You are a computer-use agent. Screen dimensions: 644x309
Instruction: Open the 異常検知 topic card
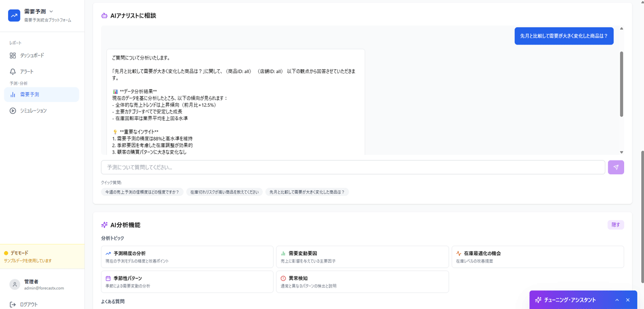tap(363, 282)
